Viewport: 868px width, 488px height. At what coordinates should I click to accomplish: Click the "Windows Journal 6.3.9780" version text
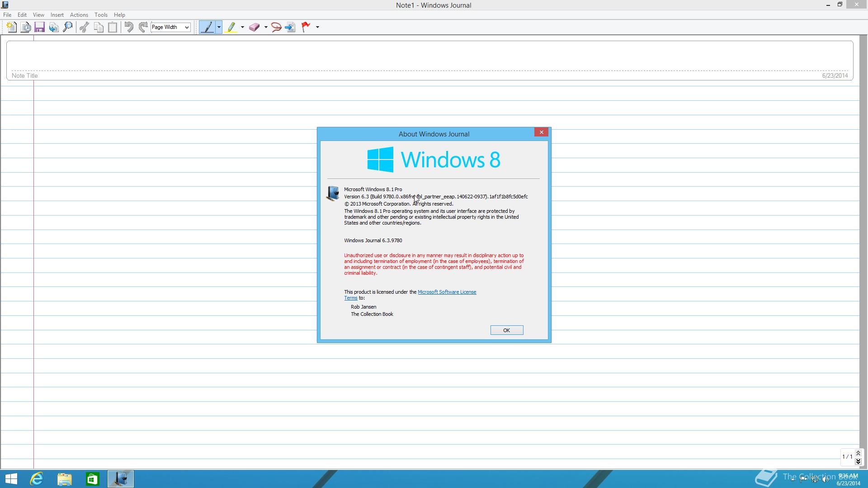(373, 240)
